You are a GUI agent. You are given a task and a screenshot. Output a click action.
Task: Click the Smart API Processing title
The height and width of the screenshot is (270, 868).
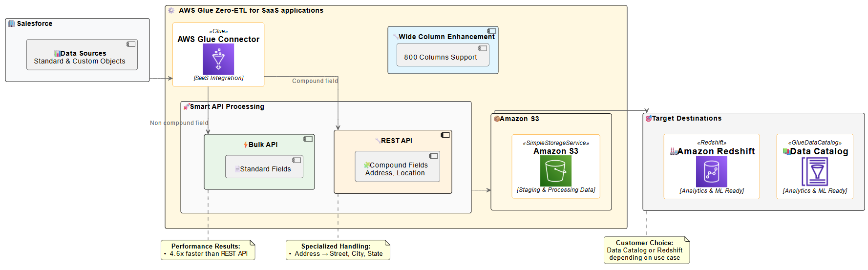coord(227,106)
